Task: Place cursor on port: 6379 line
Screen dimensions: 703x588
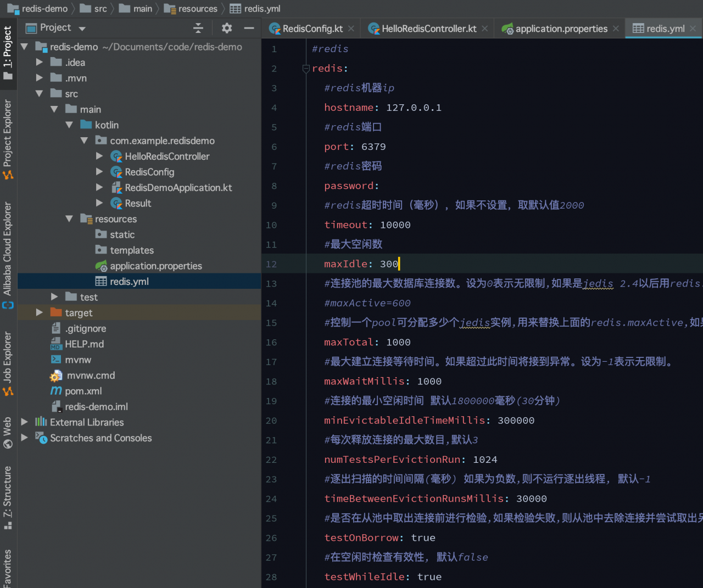Action: pos(355,147)
